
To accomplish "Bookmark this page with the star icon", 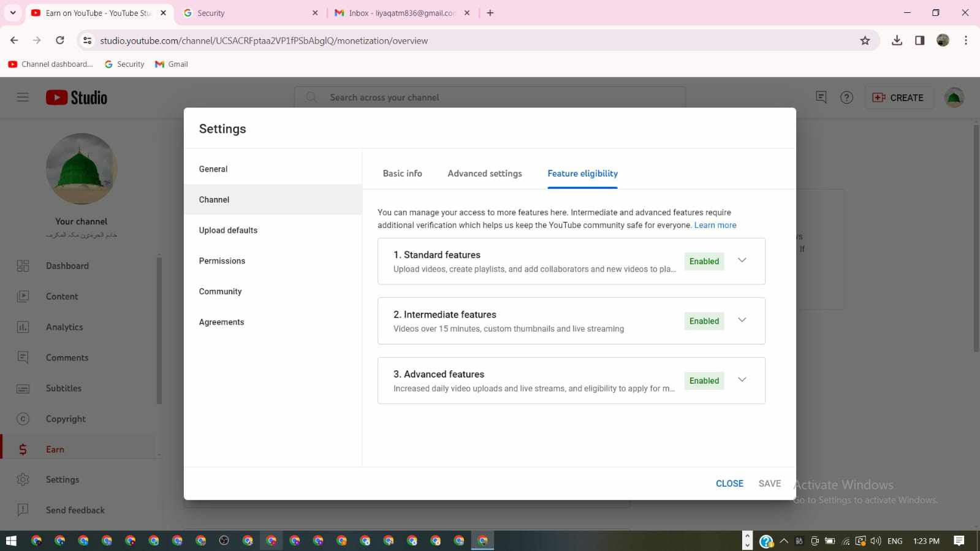I will (x=865, y=40).
